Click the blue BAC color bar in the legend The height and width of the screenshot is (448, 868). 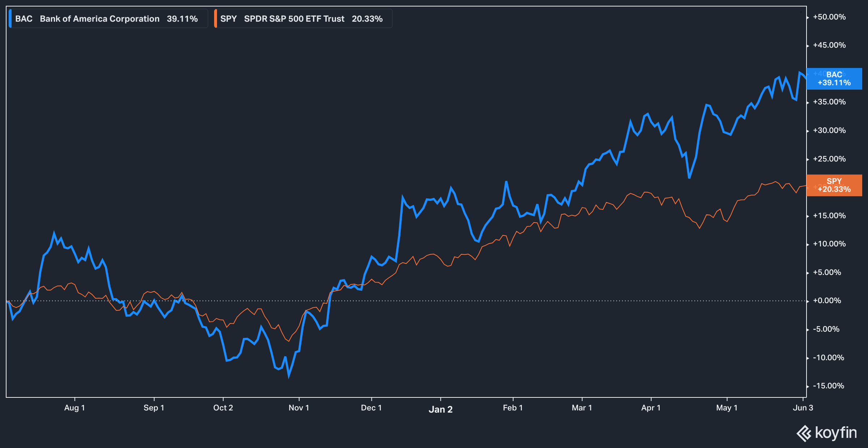click(x=10, y=19)
